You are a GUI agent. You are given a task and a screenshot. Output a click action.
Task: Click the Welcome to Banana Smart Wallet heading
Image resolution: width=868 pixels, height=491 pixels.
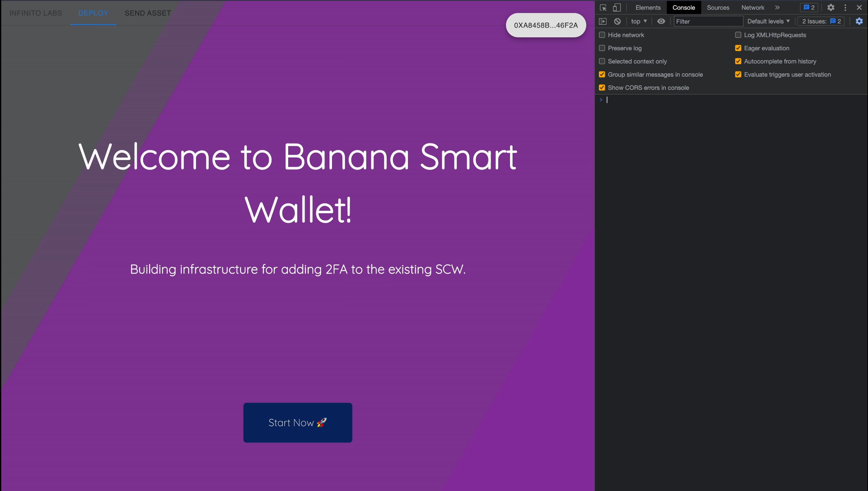point(298,183)
